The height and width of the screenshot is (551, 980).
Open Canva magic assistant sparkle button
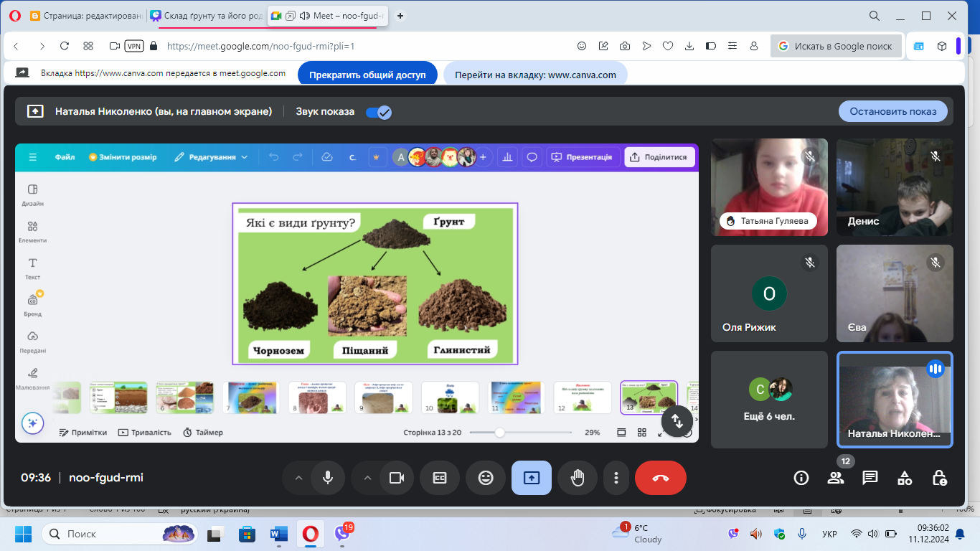(x=32, y=423)
